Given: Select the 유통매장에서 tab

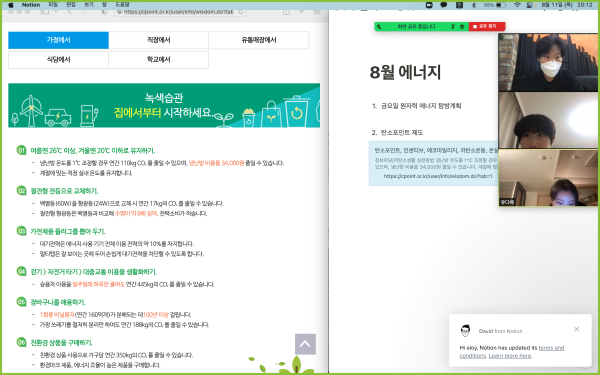Looking at the screenshot, I should tap(259, 40).
